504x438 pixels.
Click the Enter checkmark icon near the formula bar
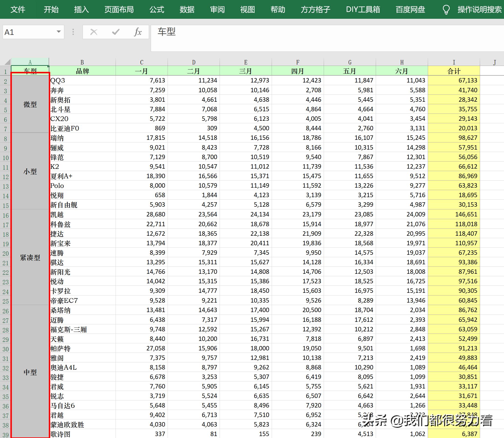point(116,32)
